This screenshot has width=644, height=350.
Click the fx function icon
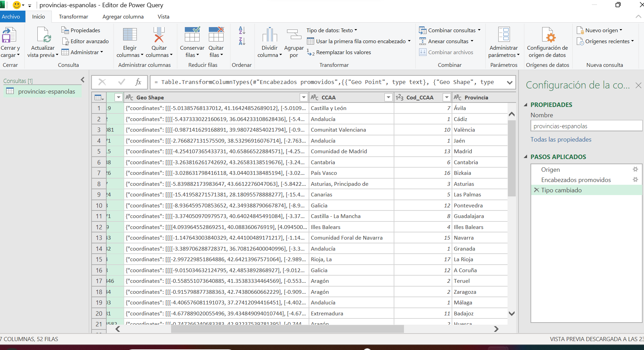(138, 82)
